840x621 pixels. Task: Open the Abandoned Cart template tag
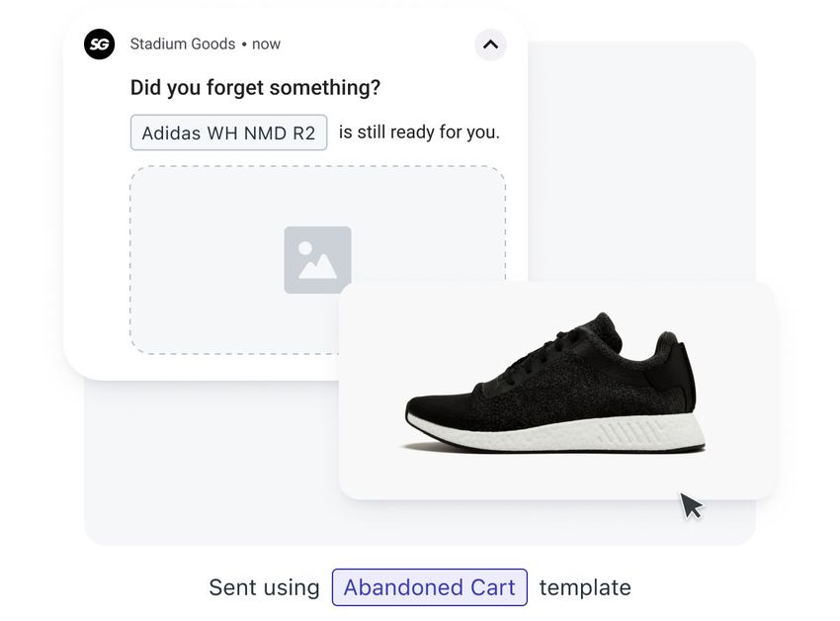(x=430, y=587)
